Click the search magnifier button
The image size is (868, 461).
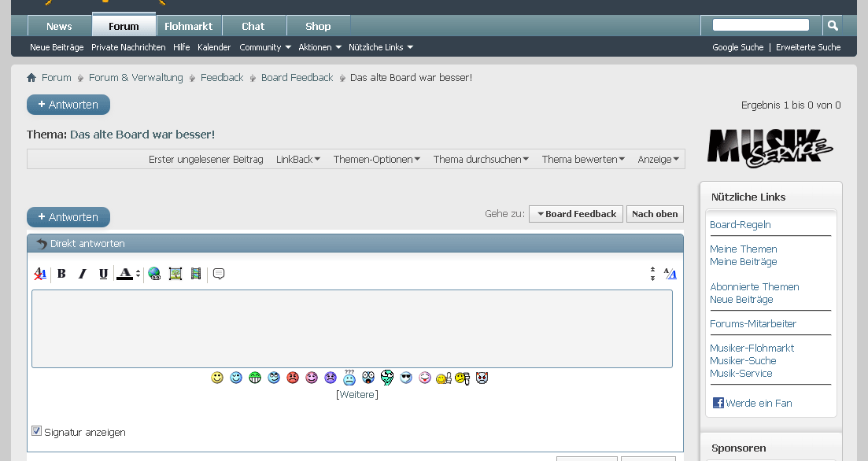click(x=833, y=25)
